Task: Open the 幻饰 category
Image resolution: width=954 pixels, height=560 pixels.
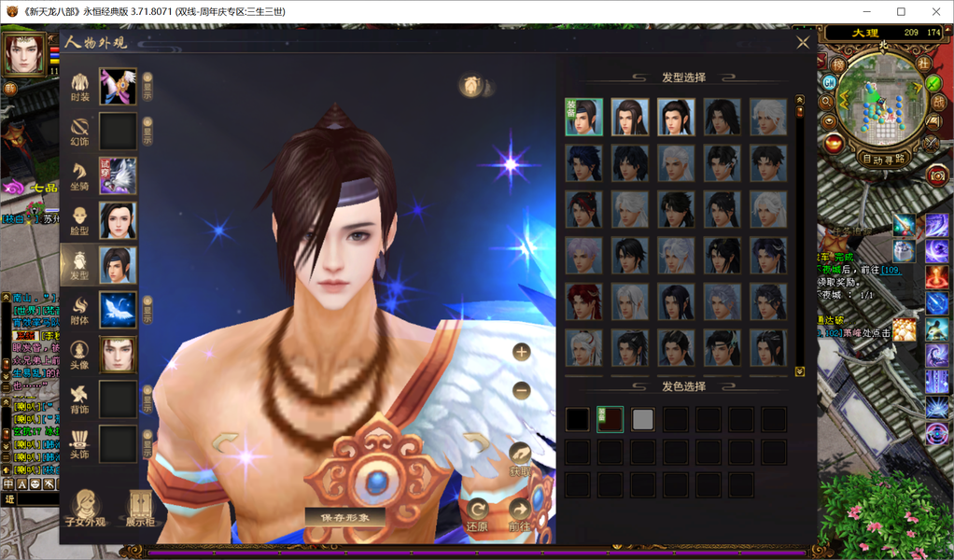Action: tap(79, 132)
